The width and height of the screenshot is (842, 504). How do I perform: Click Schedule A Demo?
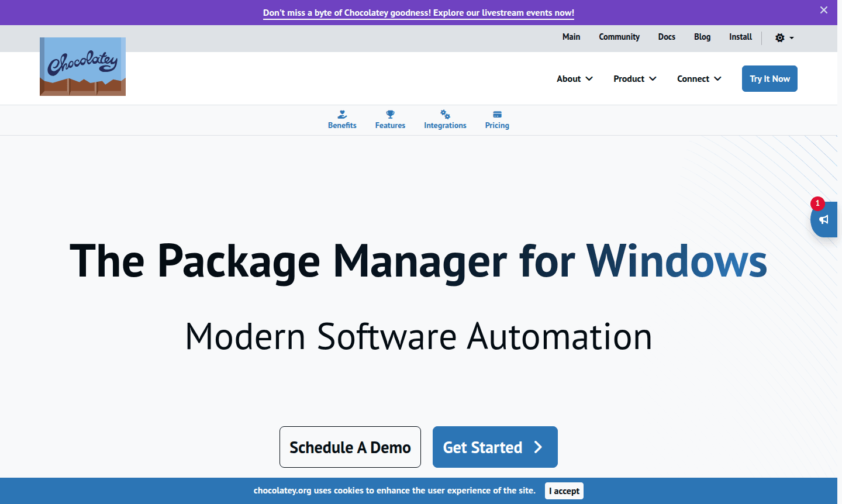(x=350, y=447)
